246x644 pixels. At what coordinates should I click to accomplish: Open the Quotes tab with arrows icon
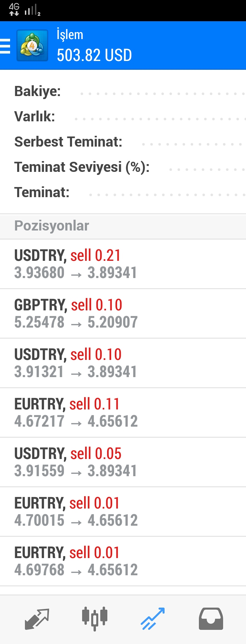pos(37,619)
